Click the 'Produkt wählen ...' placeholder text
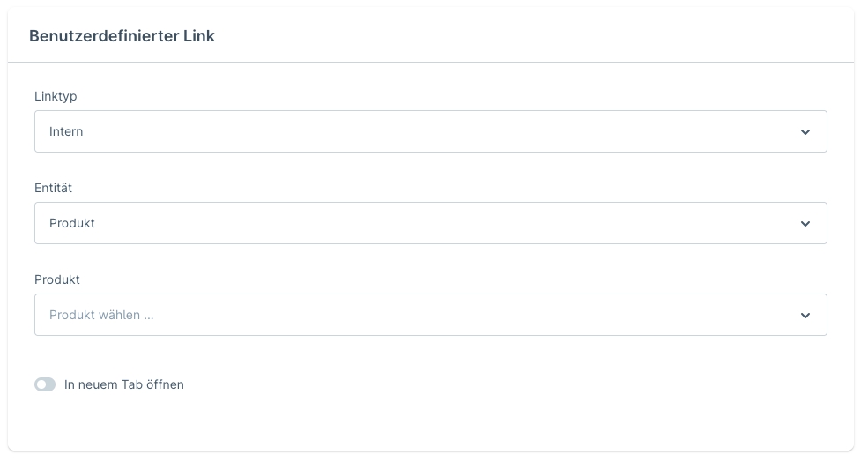 [x=101, y=315]
